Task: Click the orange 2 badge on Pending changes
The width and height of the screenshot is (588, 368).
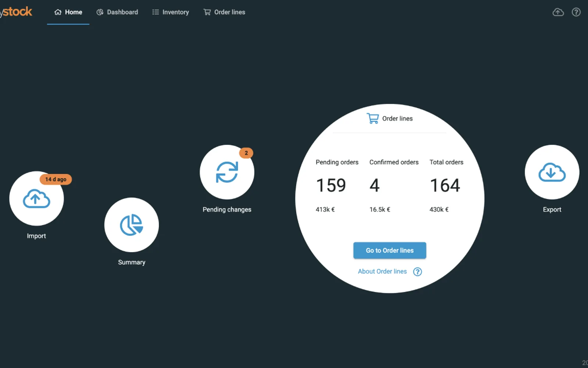Action: 246,153
